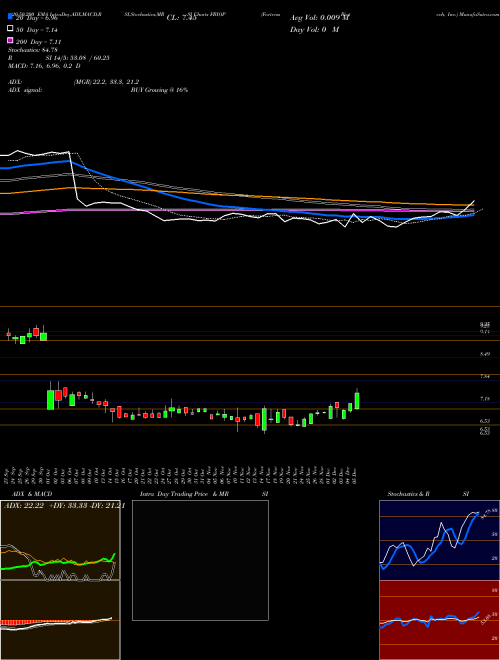Click the 8.49 price axis label

point(484,354)
